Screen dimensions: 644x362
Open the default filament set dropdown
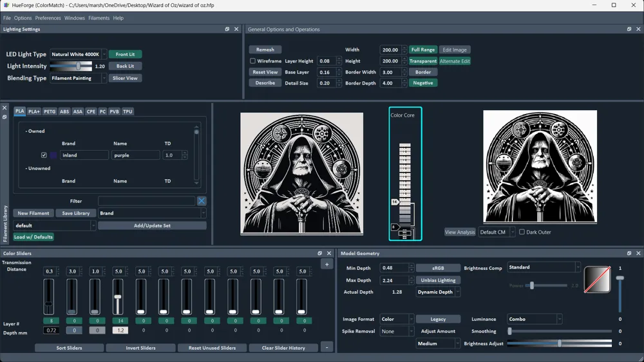(x=55, y=225)
